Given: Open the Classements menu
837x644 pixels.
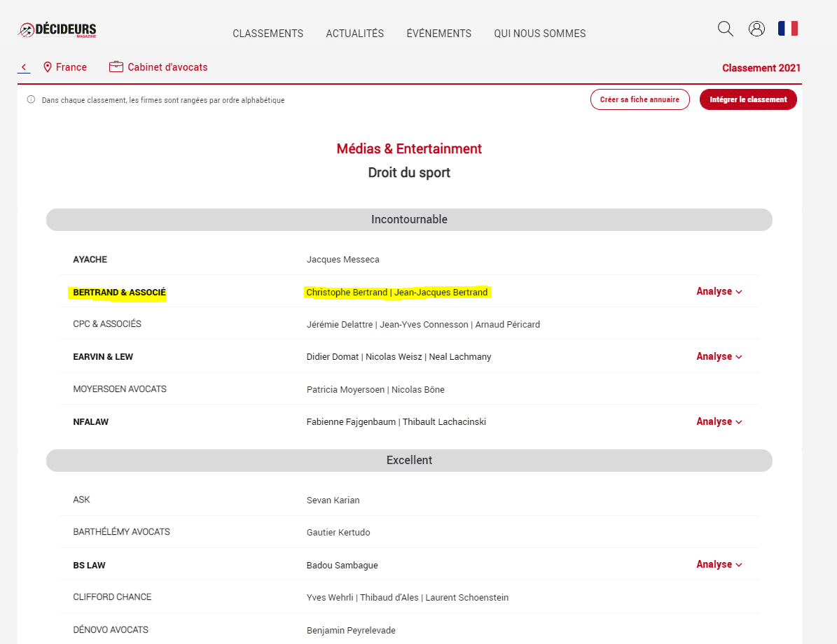Looking at the screenshot, I should tap(268, 34).
